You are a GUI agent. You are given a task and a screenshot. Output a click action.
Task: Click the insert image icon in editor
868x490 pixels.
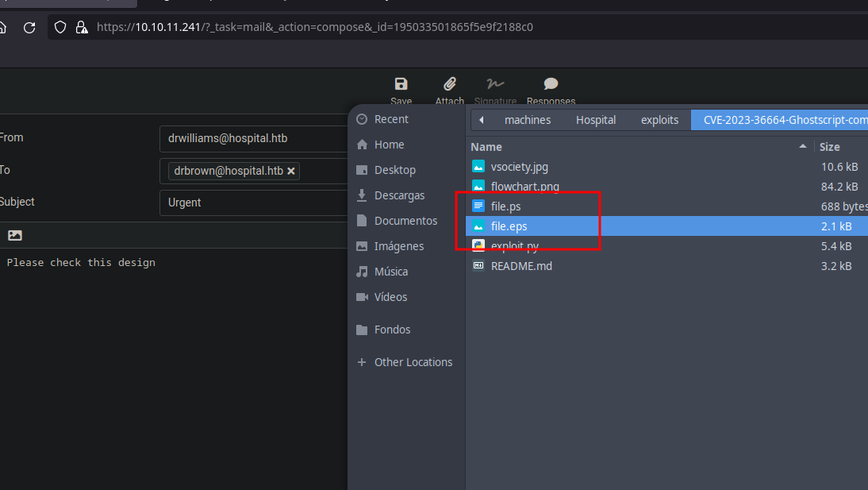15,235
